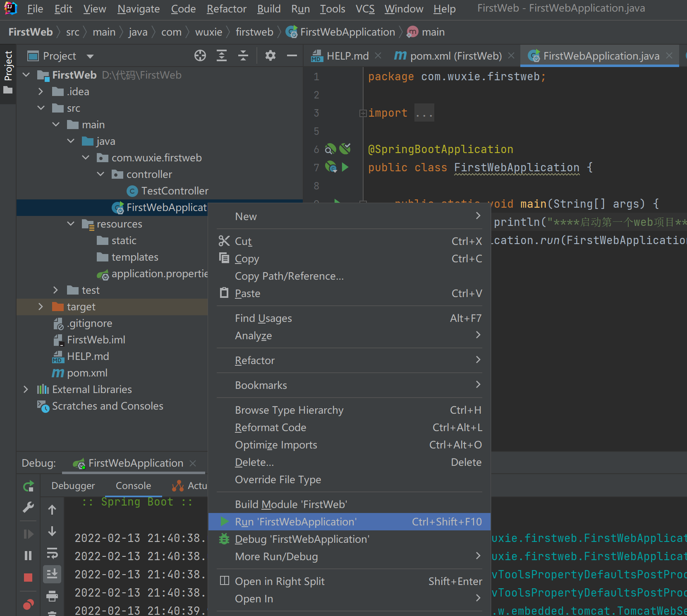
Task: Pause the running program in the Debug panel
Action: tap(28, 555)
